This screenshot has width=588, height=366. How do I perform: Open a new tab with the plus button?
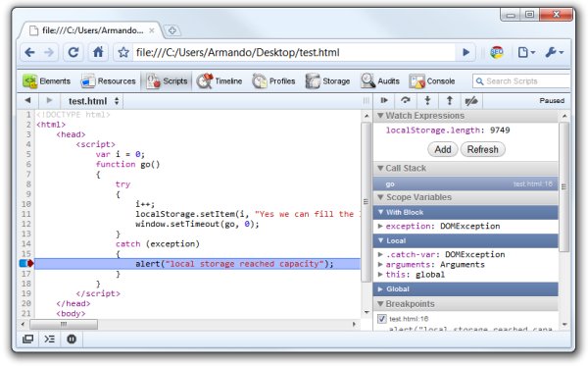[x=172, y=30]
